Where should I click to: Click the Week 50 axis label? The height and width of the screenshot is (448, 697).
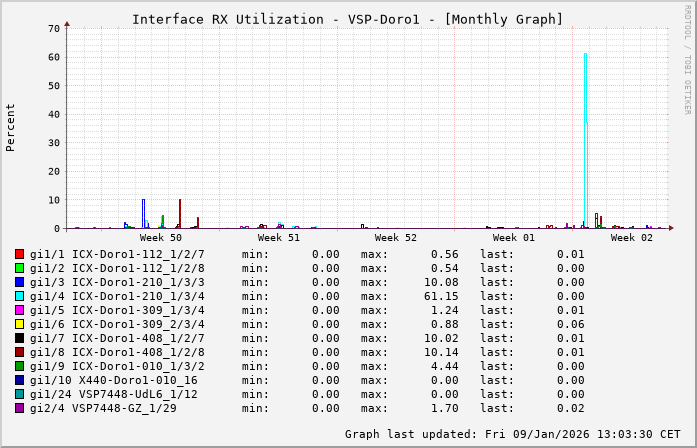click(161, 238)
